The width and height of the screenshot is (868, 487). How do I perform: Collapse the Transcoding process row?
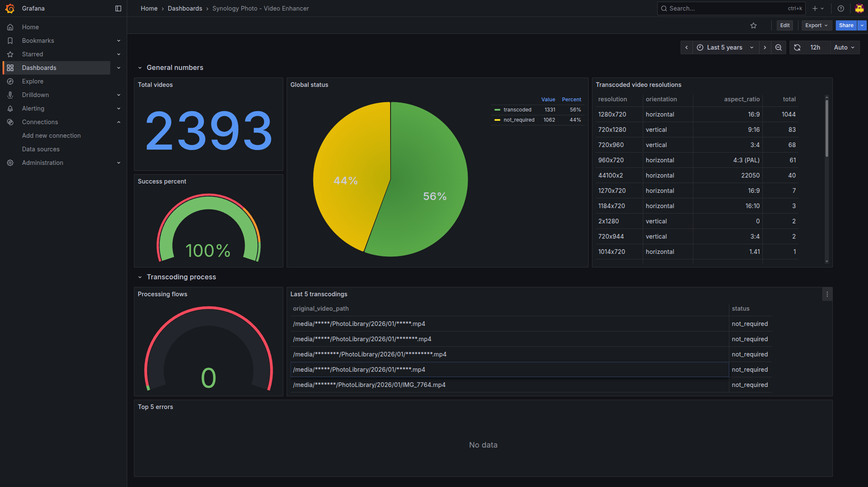[x=140, y=277]
